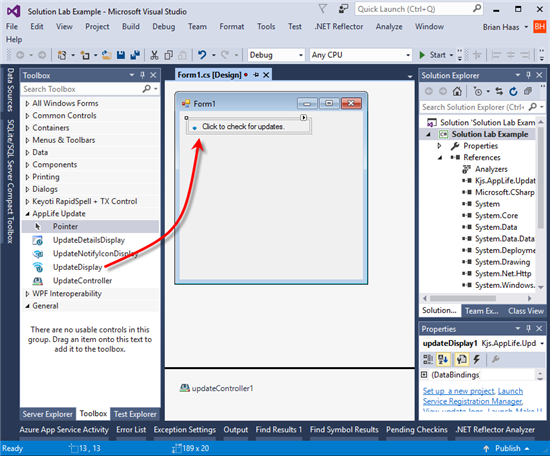Open Data Sources side tab
The height and width of the screenshot is (456, 550).
(11, 90)
